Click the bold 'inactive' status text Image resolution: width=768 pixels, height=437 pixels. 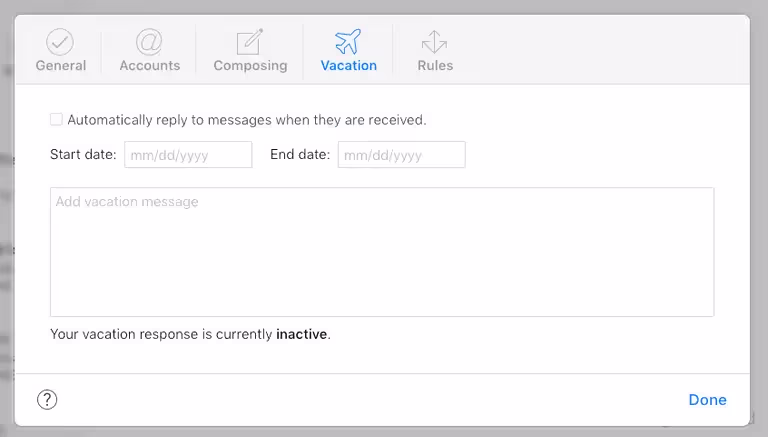click(301, 334)
